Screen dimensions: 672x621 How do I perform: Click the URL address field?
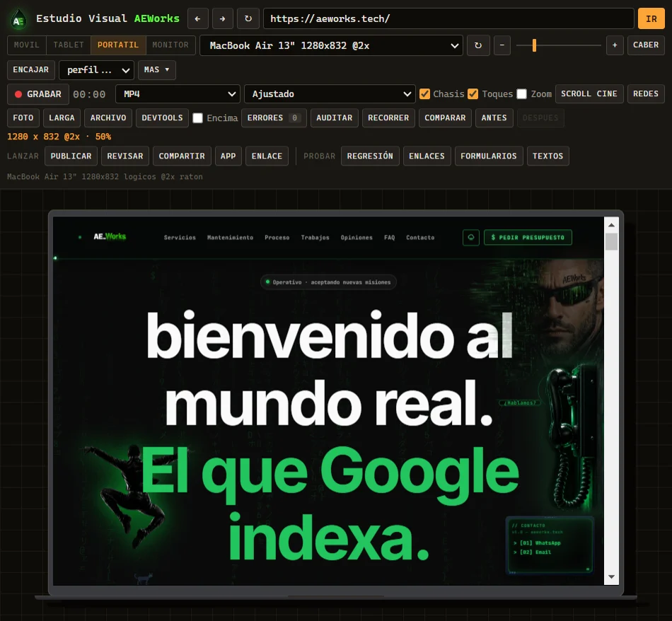click(448, 19)
